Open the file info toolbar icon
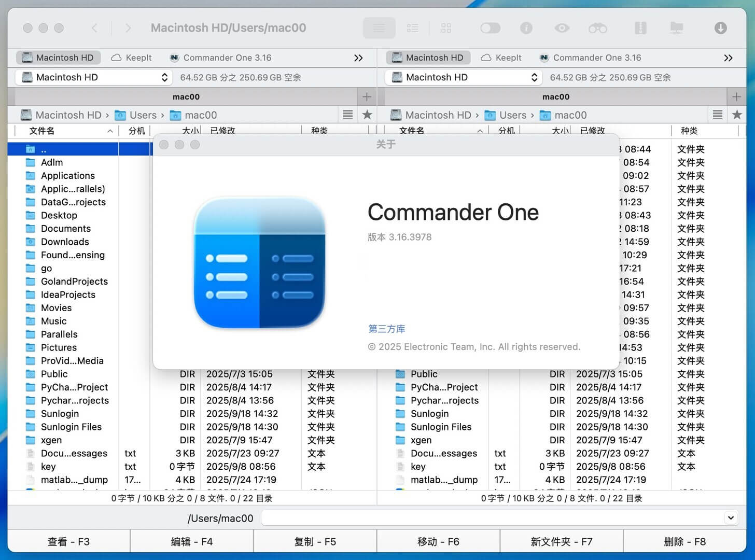755x560 pixels. point(526,28)
